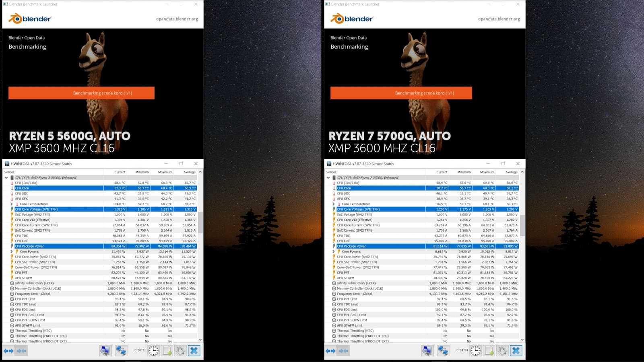The height and width of the screenshot is (362, 644).
Task: Expand Core Powers in the Ryzen 7 5700G list
Action: (333, 251)
